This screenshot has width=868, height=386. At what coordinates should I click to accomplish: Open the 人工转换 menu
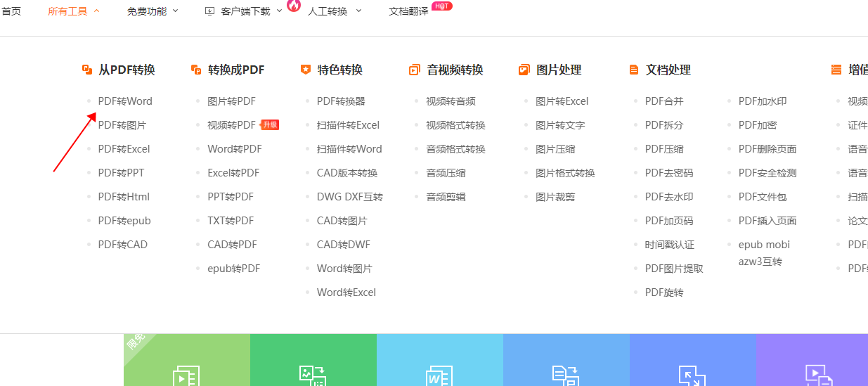(328, 11)
